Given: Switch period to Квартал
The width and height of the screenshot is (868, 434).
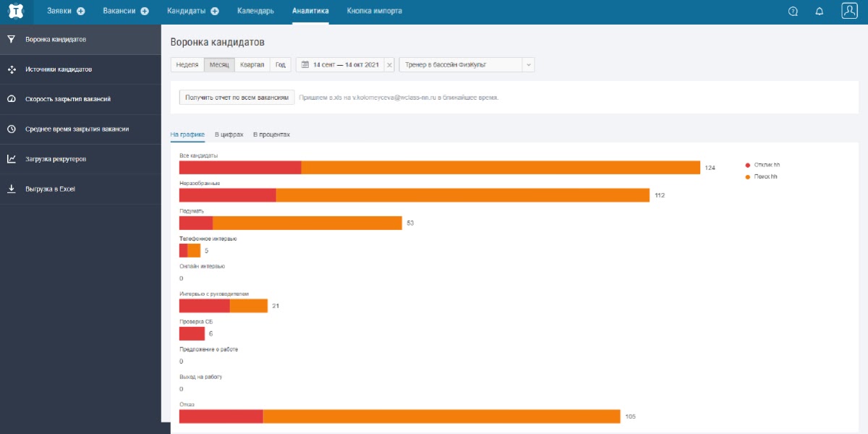Looking at the screenshot, I should coord(252,65).
